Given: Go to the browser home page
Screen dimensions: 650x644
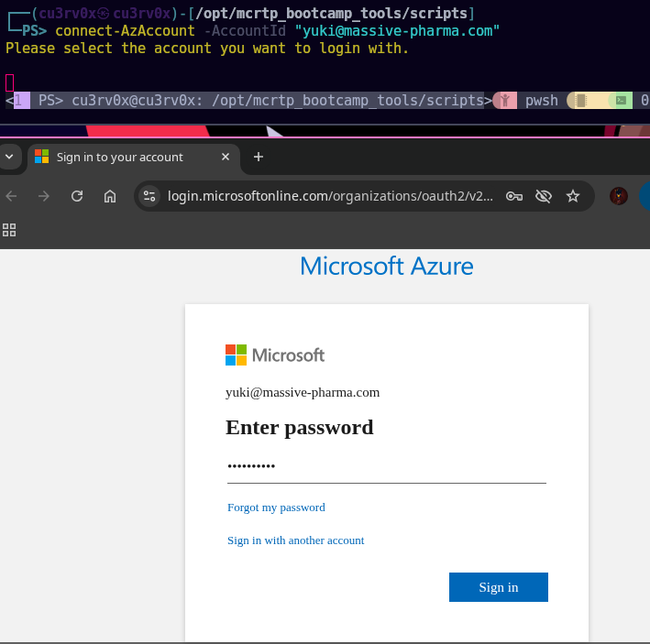Looking at the screenshot, I should click(x=110, y=196).
